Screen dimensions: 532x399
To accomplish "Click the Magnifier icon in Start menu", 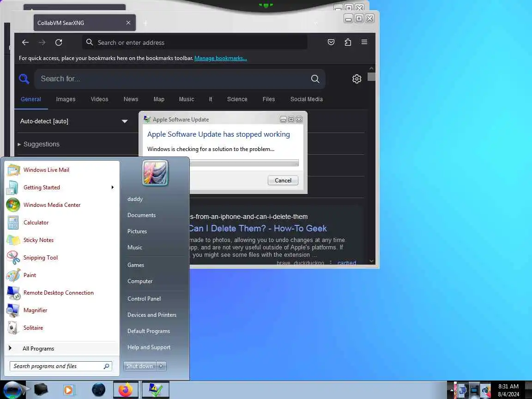I will point(13,310).
